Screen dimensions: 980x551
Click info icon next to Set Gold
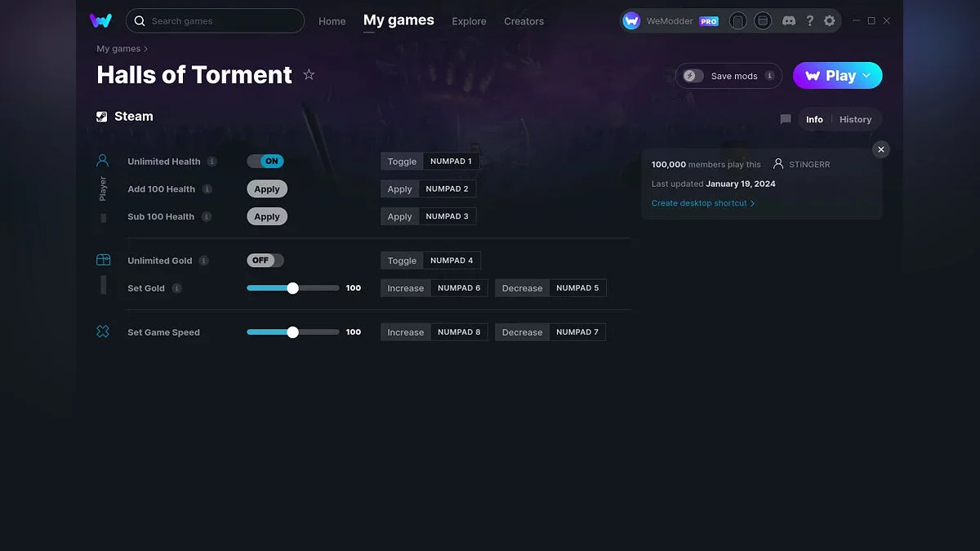pyautogui.click(x=177, y=288)
